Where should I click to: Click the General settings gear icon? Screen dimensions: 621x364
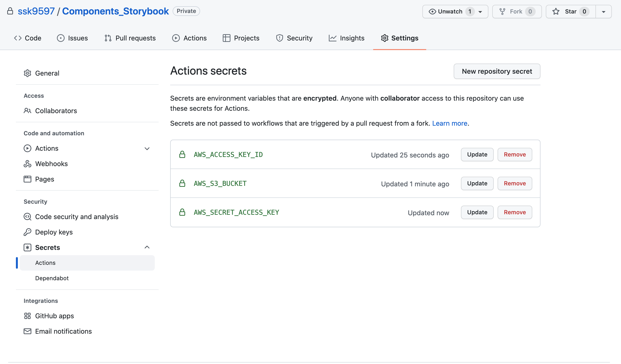[27, 73]
